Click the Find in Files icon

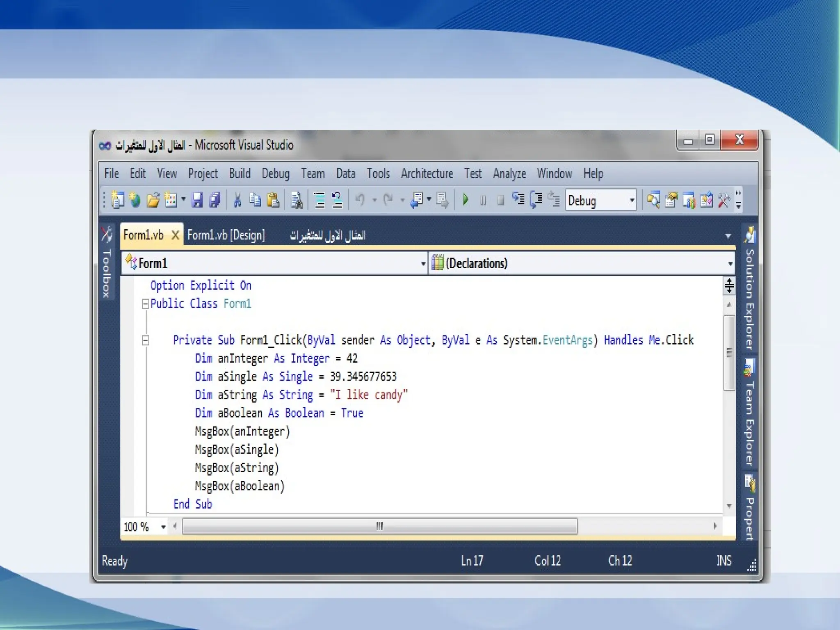click(296, 200)
